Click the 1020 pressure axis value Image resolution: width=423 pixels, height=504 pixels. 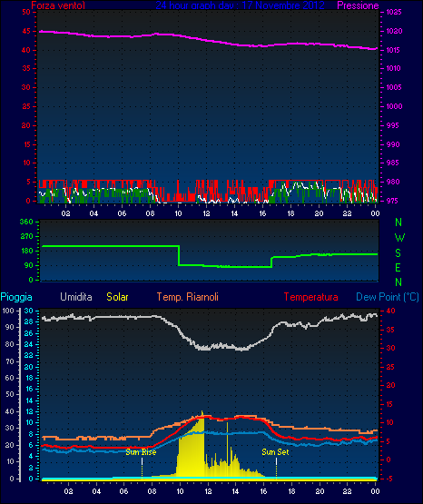click(394, 31)
